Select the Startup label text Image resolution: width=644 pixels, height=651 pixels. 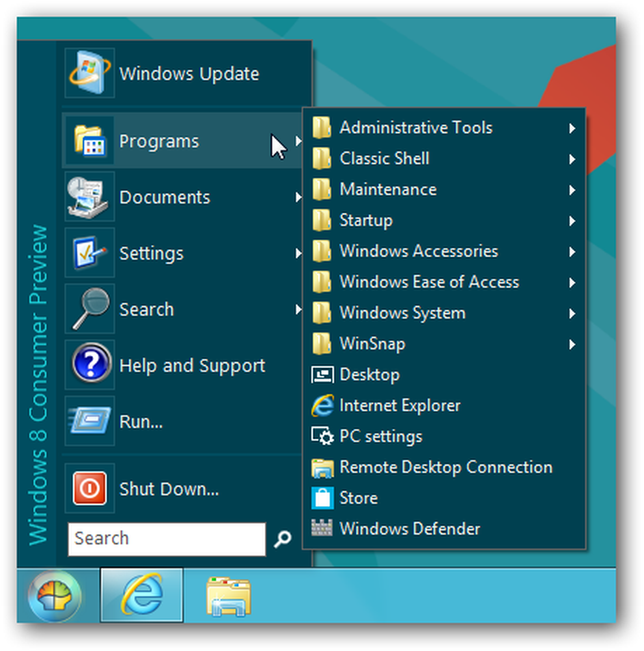366,221
